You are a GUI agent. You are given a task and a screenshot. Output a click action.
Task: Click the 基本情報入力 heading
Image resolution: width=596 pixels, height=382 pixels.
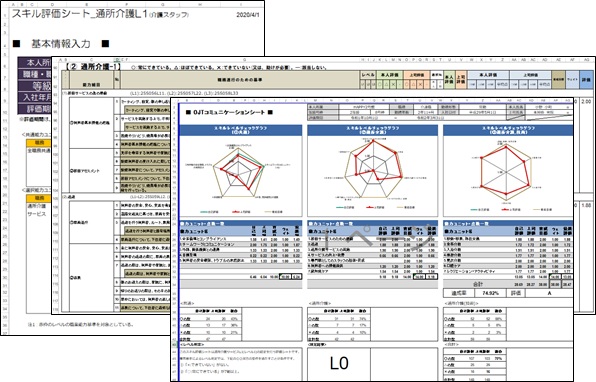coord(61,44)
